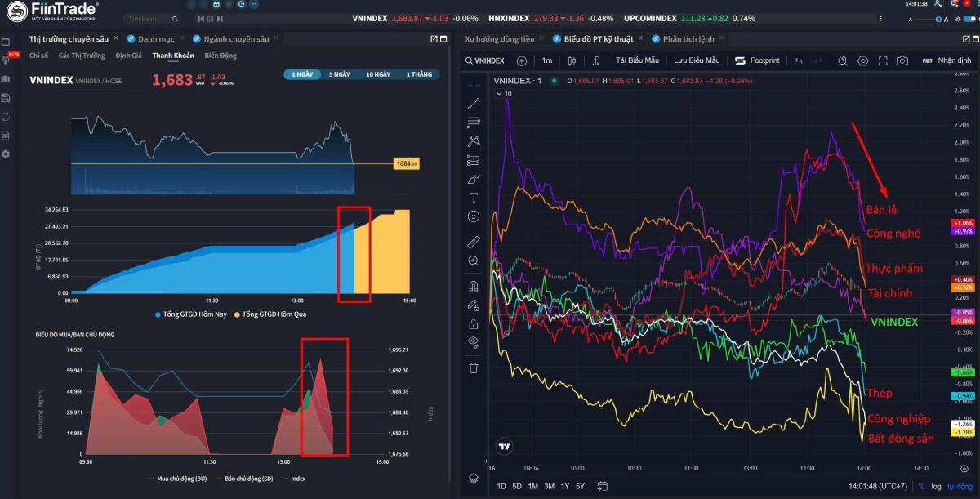Viewport: 980px width, 499px height.
Task: Toggle lock all drawing tools
Action: (474, 323)
